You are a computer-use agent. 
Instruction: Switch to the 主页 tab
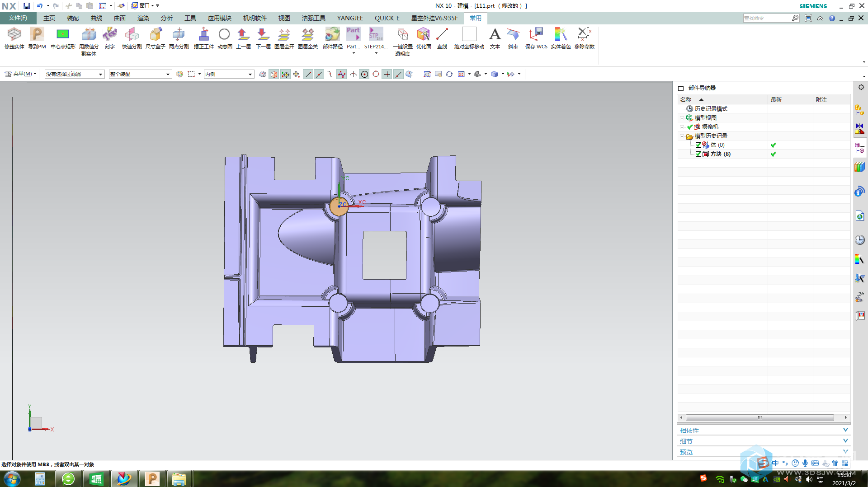[x=49, y=18]
